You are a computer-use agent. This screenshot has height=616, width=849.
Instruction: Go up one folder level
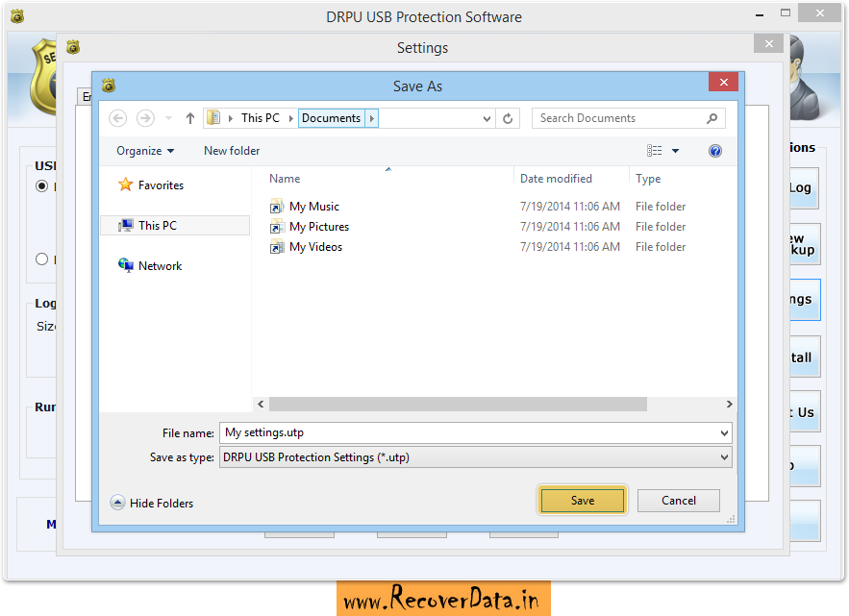coord(190,118)
